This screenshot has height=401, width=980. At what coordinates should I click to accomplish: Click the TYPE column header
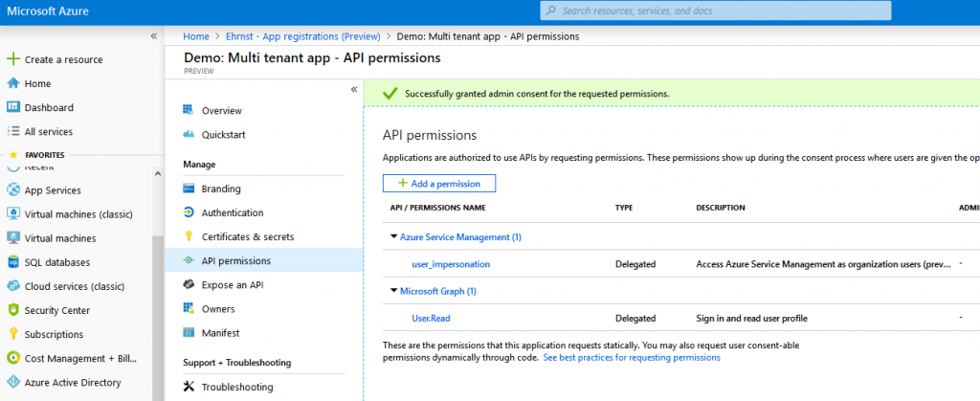click(x=624, y=208)
